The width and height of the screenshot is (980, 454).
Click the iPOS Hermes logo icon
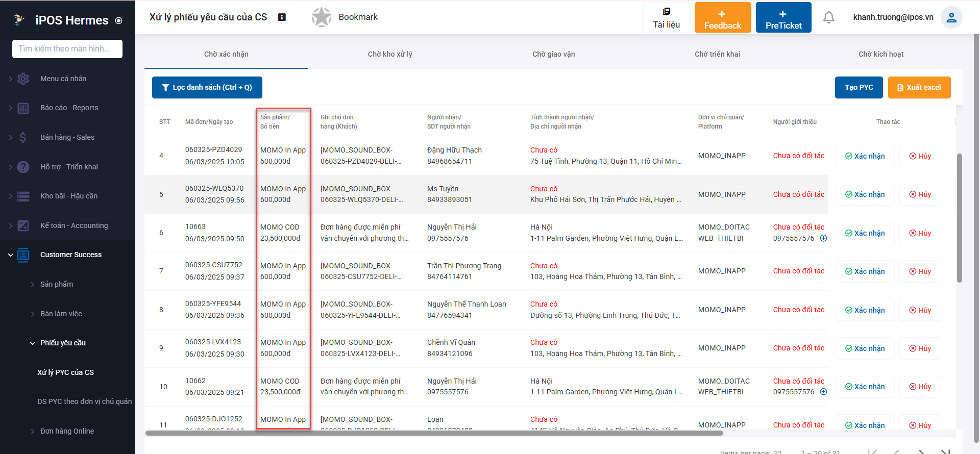point(19,20)
